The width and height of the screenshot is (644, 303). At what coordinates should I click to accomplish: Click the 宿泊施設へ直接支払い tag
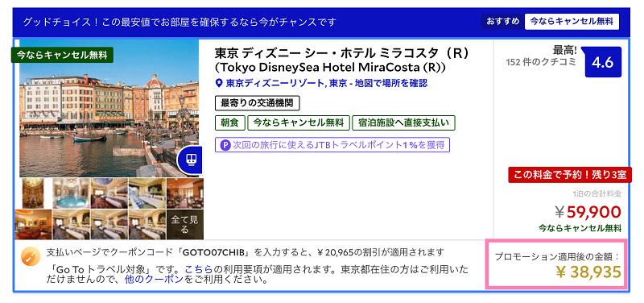pyautogui.click(x=403, y=122)
